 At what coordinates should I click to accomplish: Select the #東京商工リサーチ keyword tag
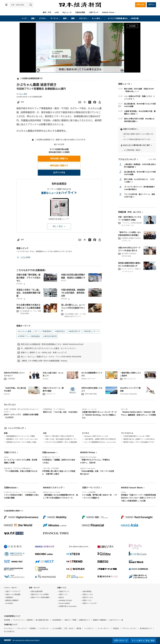91,331
